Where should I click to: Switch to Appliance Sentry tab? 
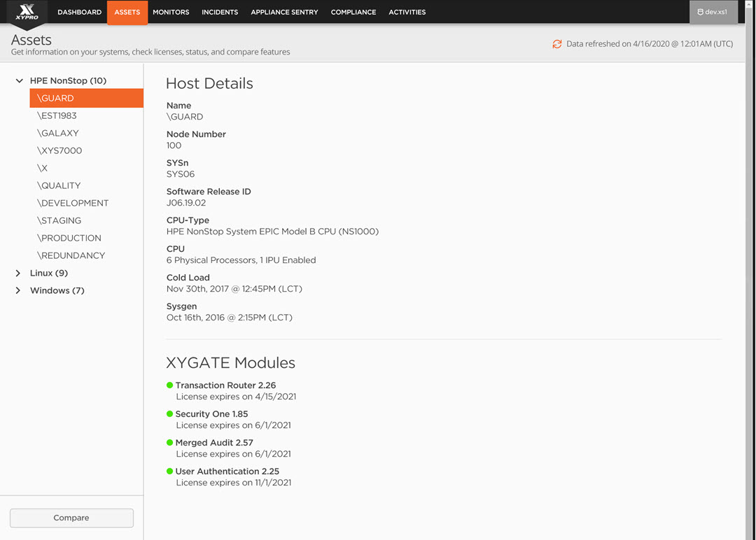pos(284,12)
